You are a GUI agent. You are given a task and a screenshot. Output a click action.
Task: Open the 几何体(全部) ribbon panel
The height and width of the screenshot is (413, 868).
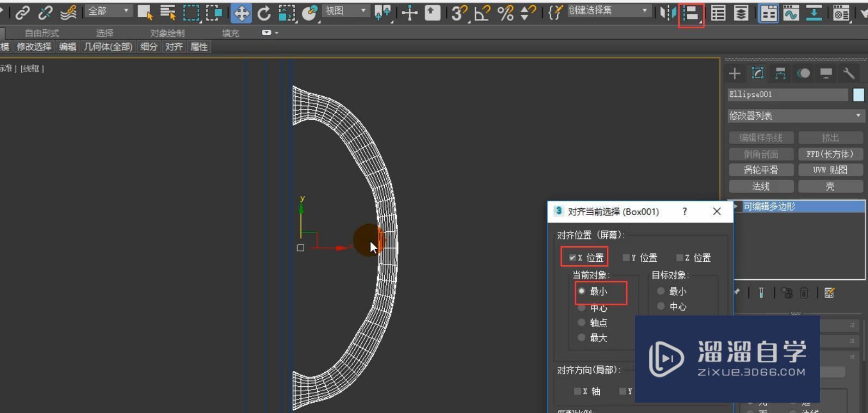coord(108,47)
